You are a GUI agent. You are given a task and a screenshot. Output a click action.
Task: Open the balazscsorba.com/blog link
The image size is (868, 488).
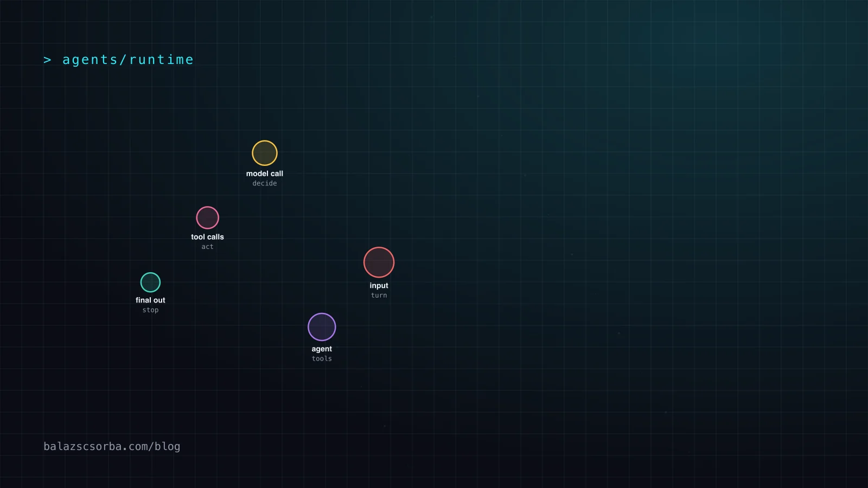[x=112, y=446]
